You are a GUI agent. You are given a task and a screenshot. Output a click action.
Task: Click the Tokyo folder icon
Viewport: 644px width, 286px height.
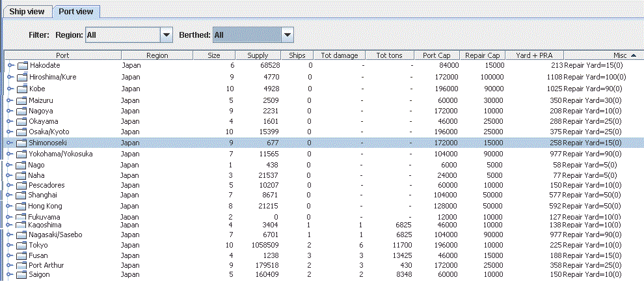pos(21,245)
